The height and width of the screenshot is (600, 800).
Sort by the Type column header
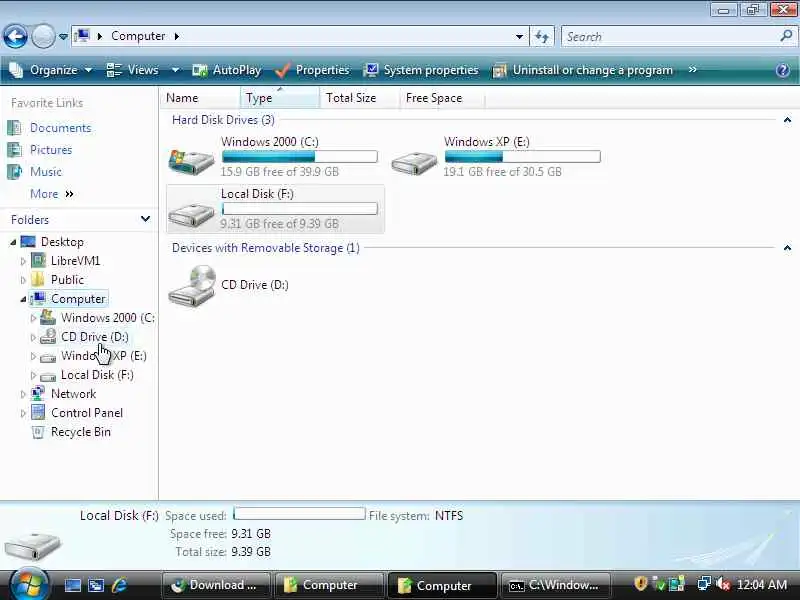[280, 98]
